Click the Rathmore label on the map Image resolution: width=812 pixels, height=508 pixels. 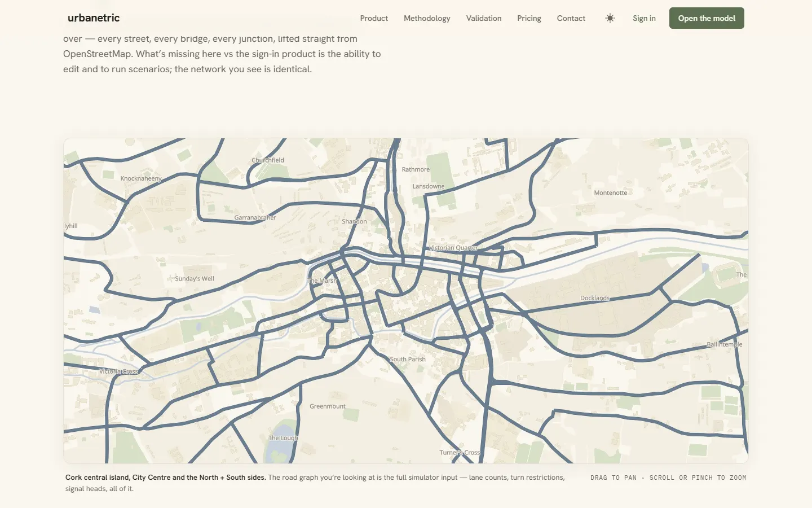click(x=416, y=169)
